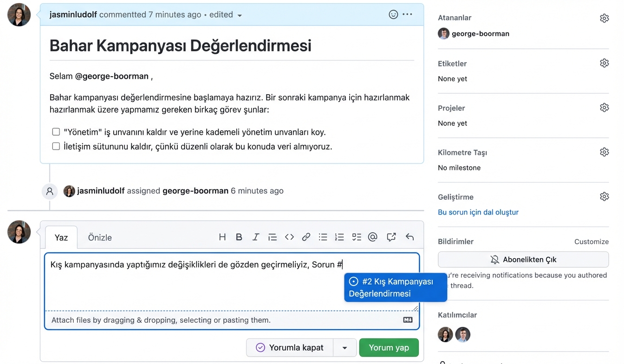
Task: Open the Etiketler settings gear
Action: click(x=604, y=63)
